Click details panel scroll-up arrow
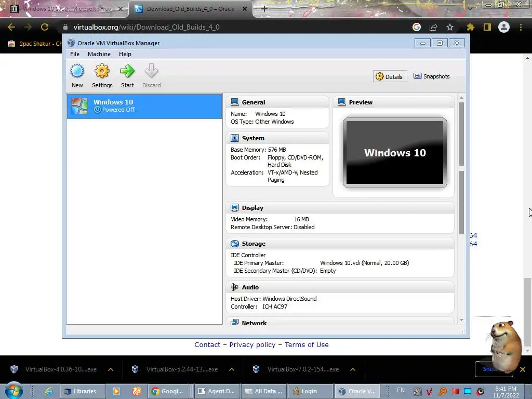This screenshot has width=532, height=399. click(x=461, y=98)
